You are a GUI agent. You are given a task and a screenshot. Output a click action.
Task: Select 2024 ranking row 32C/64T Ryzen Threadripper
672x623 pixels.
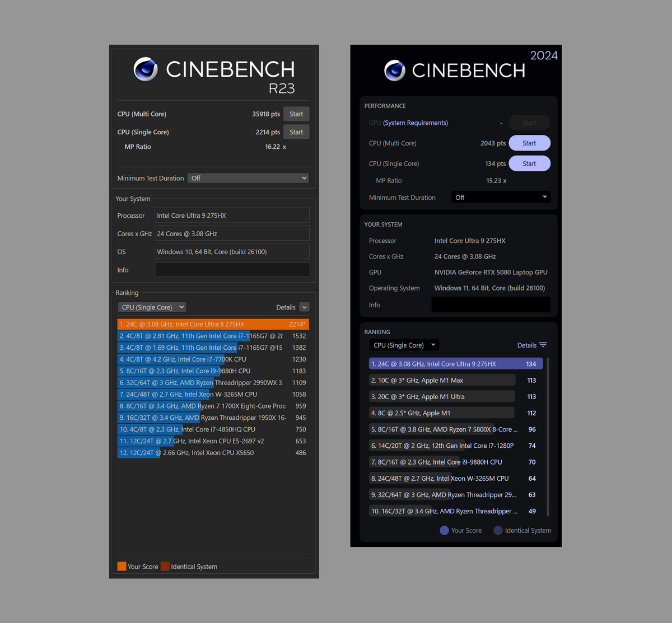coord(456,495)
